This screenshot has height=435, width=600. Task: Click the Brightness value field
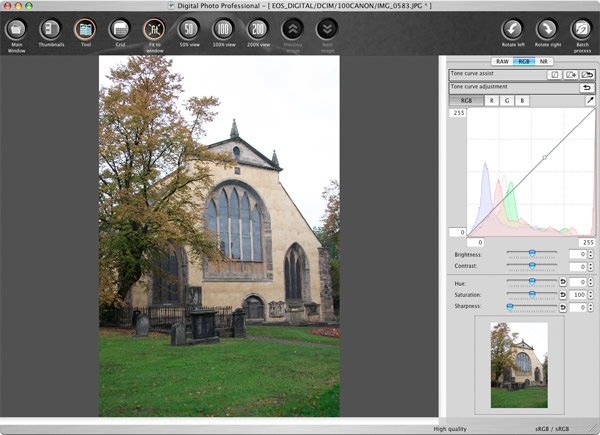click(578, 254)
